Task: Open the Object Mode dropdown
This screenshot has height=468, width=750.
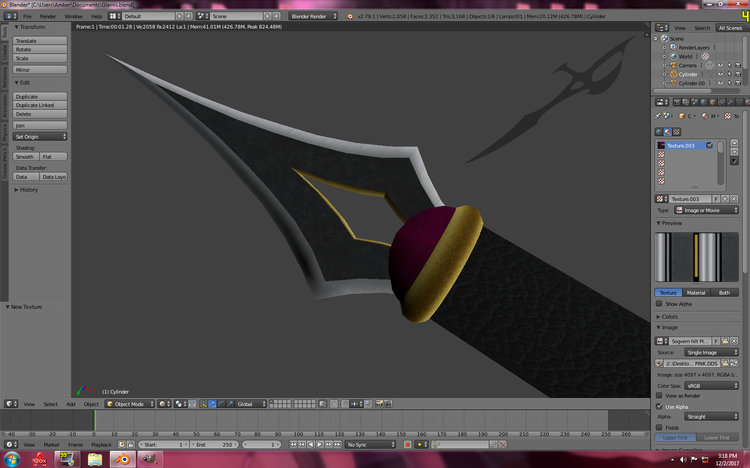Action: click(x=130, y=404)
